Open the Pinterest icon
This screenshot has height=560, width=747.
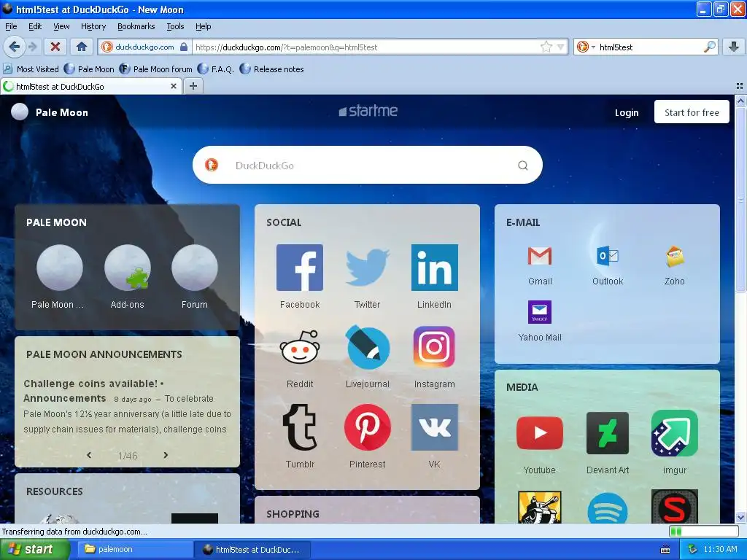368,427
